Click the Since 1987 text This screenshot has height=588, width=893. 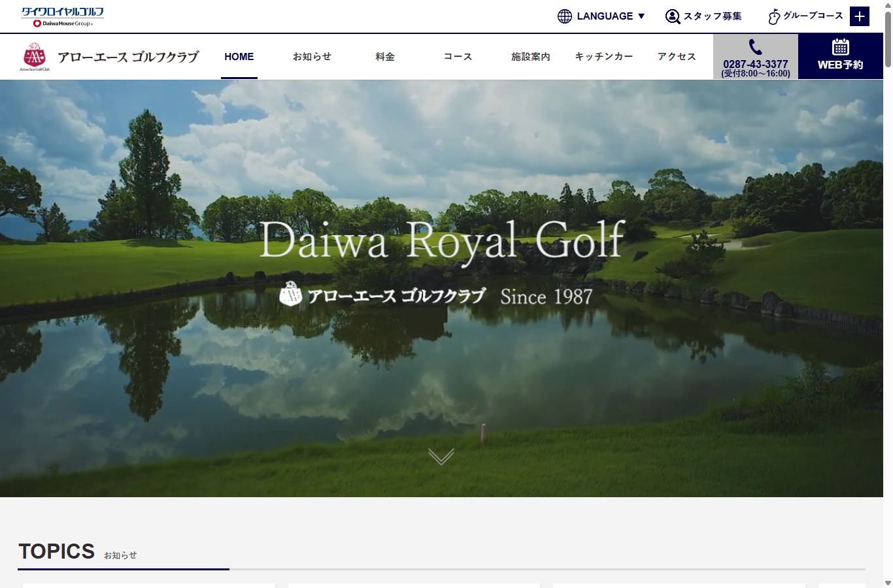(x=547, y=297)
